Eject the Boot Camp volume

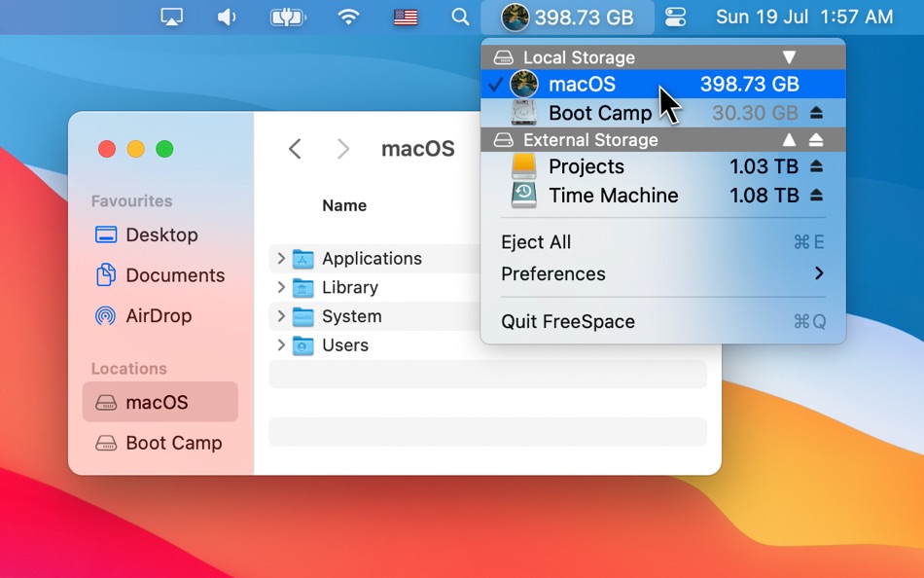tap(816, 112)
